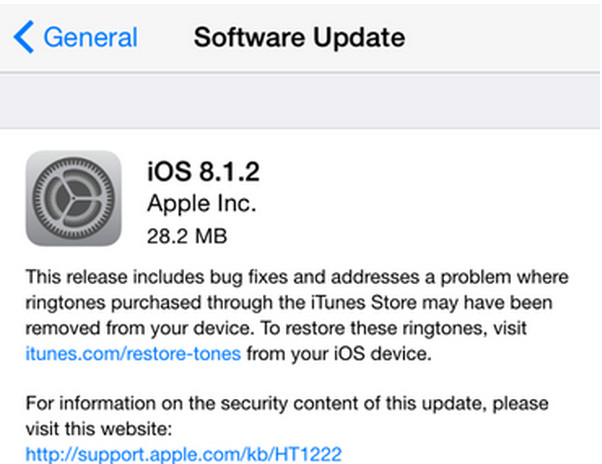Image resolution: width=602 pixels, height=464 pixels.
Task: Tap the gray band below navigation bar
Action: click(300, 101)
